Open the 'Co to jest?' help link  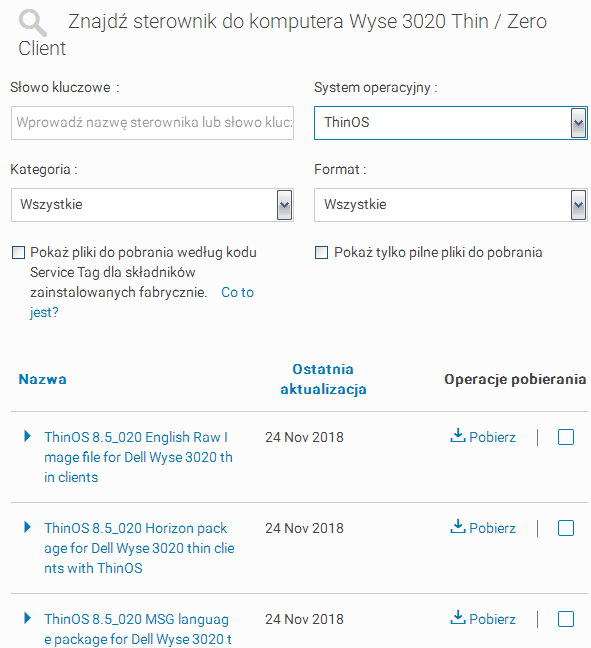click(x=142, y=302)
